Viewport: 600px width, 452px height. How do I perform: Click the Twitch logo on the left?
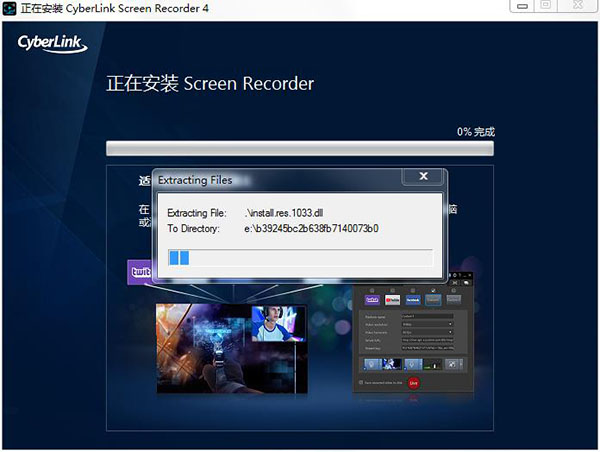click(139, 272)
